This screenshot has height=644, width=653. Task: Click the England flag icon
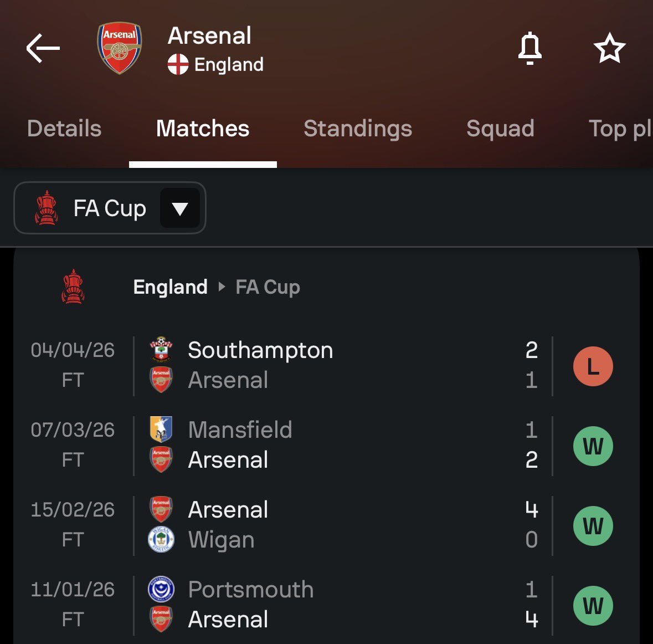pyautogui.click(x=178, y=65)
